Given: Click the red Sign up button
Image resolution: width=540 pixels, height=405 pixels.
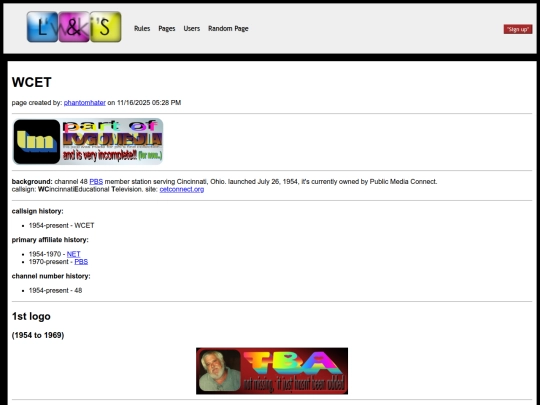Looking at the screenshot, I should [x=518, y=29].
